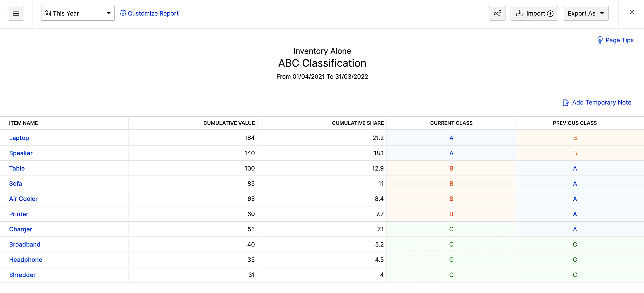
Task: Click the Import info icon
Action: pos(550,14)
